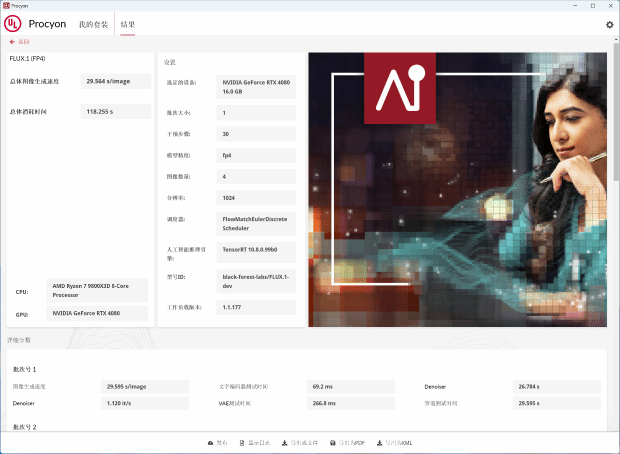Click the 118.255 s total time value
This screenshot has width=620, height=454.
(x=116, y=112)
